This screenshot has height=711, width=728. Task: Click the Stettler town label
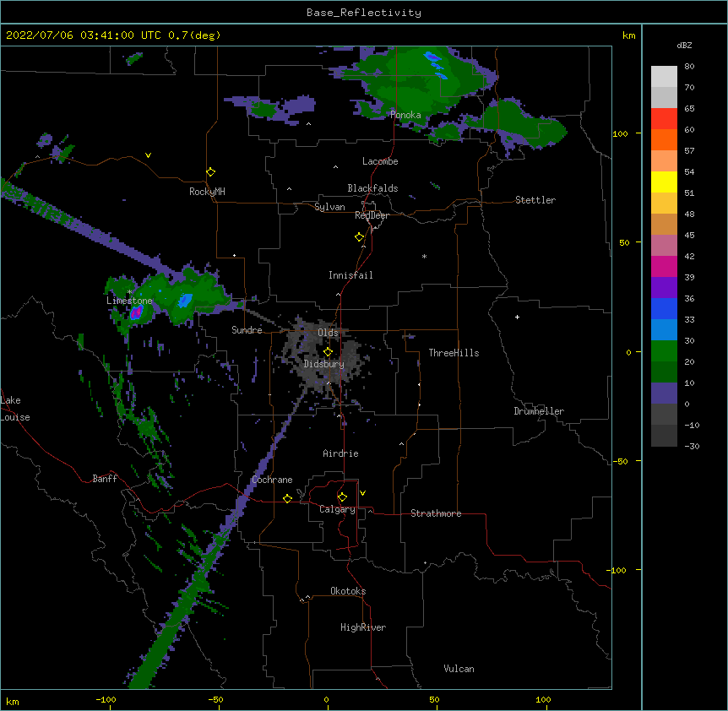(x=535, y=200)
